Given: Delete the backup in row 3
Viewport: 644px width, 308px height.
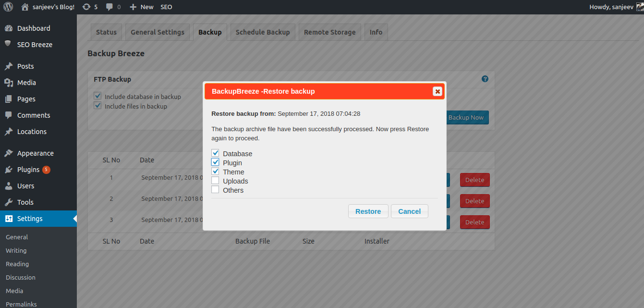Looking at the screenshot, I should [475, 222].
